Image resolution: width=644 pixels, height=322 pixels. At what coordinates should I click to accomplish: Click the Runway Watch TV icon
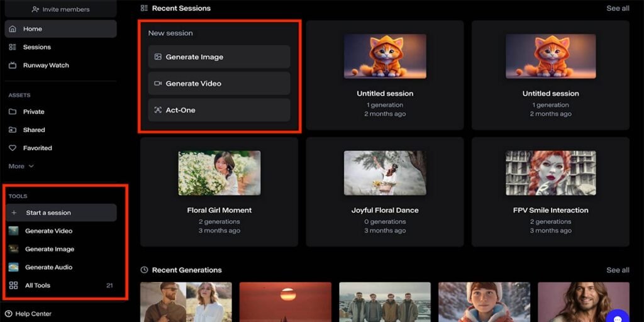13,65
